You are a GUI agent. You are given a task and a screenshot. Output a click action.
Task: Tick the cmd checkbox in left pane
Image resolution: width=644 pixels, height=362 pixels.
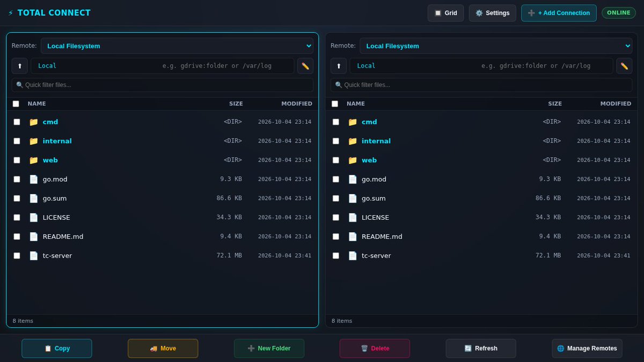17,122
